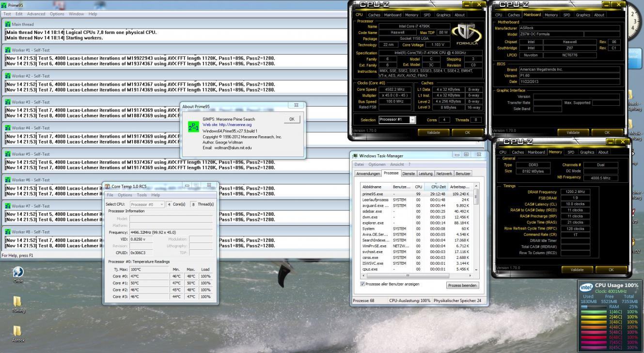Image resolution: width=644 pixels, height=353 pixels.
Task: Click the Worker #1 Self-Test window icon
Action: [x=8, y=50]
